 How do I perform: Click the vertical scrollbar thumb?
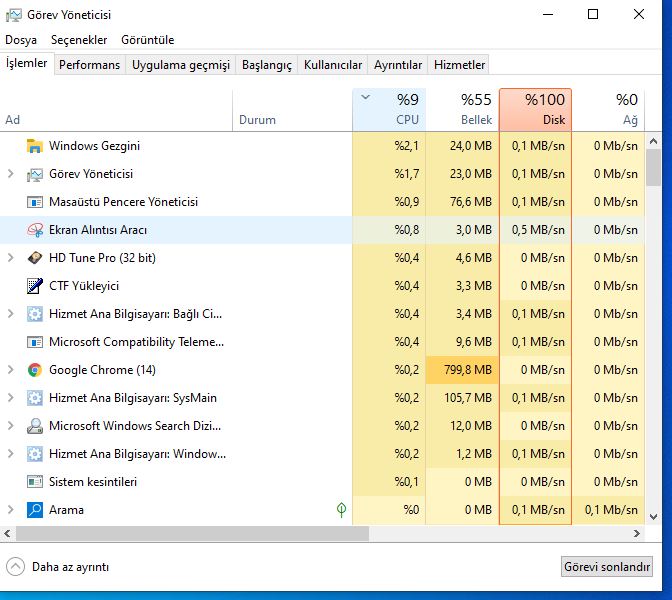pyautogui.click(x=653, y=168)
